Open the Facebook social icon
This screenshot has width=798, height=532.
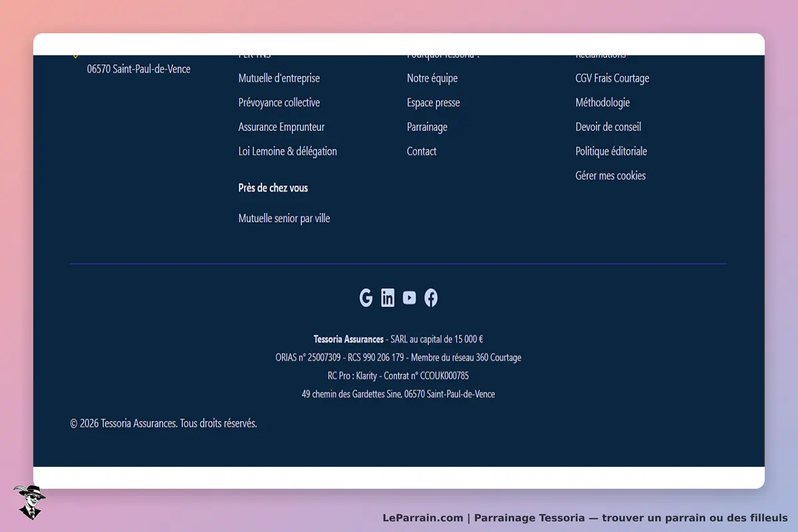click(431, 298)
